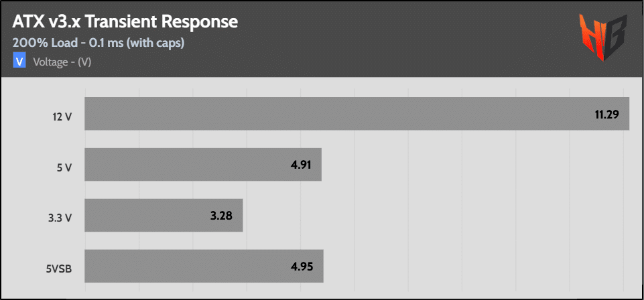Toggle the Voltage - (V) legend label
The image size is (644, 300).
tap(62, 62)
